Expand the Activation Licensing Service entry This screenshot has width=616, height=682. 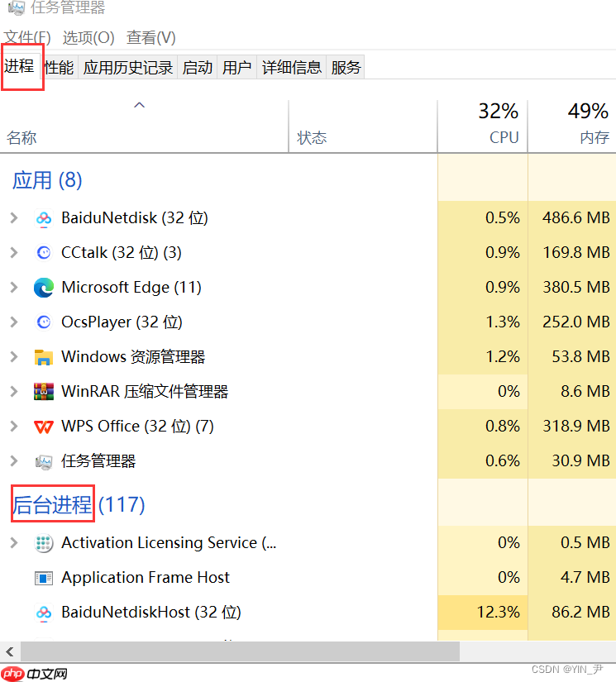click(x=13, y=543)
